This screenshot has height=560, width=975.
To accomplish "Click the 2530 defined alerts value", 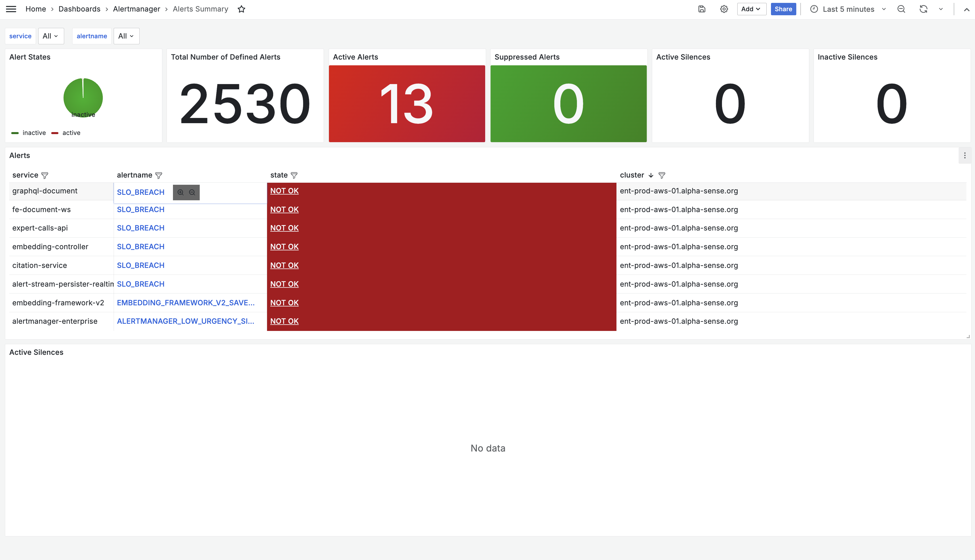I will (245, 104).
